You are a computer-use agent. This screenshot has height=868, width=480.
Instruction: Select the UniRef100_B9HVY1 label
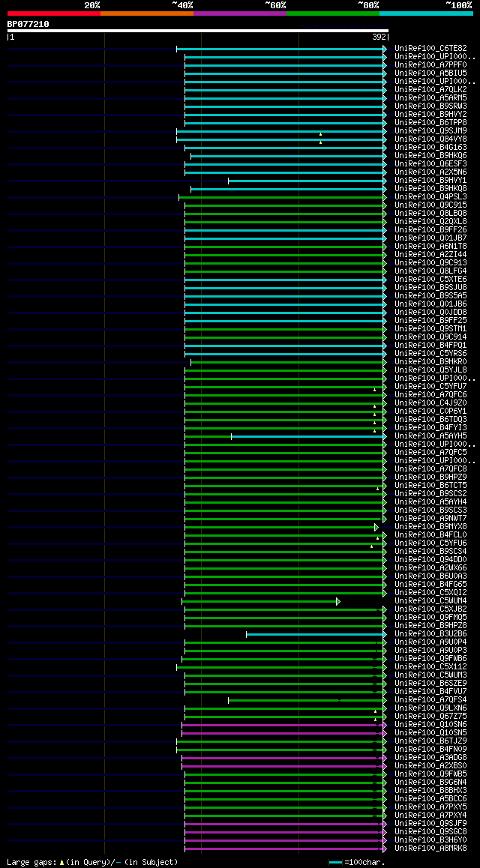click(430, 181)
